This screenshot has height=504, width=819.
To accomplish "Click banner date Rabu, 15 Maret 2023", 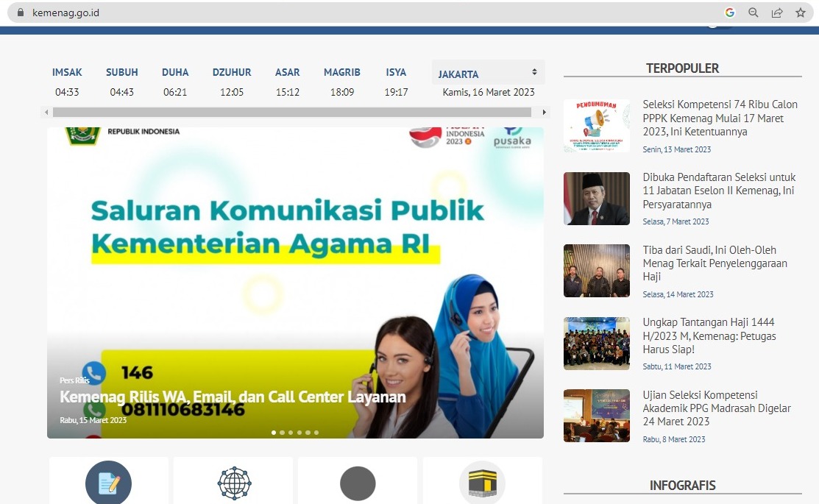I will point(93,420).
